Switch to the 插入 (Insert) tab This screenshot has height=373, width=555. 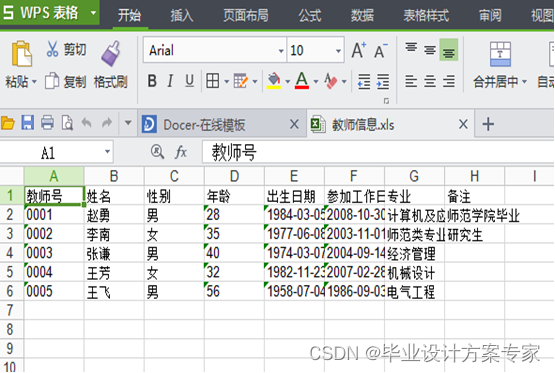[x=182, y=15]
